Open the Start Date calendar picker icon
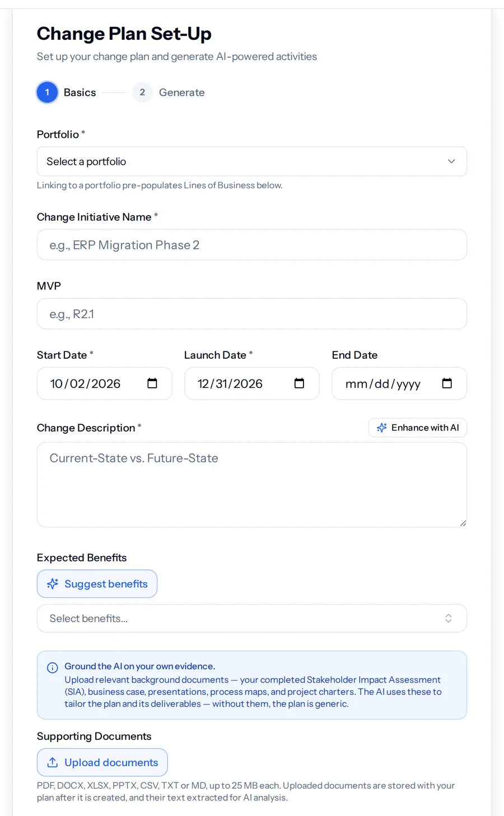The height and width of the screenshot is (816, 504). [152, 383]
